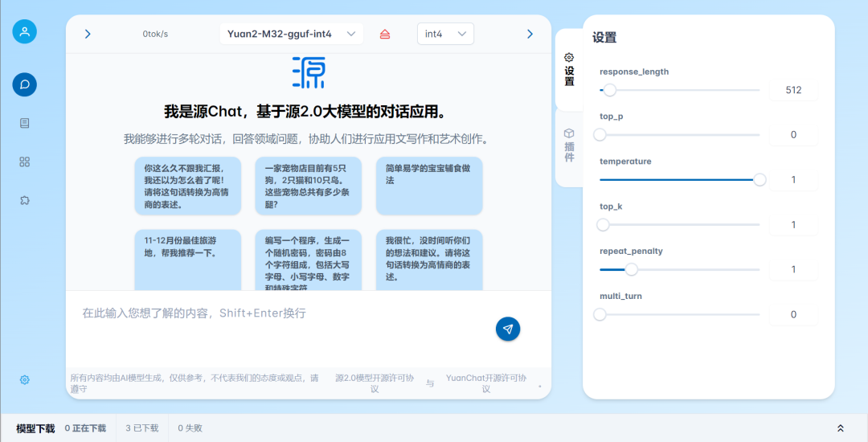
Task: Open the gear settings icon at bottom-left
Action: coord(24,379)
